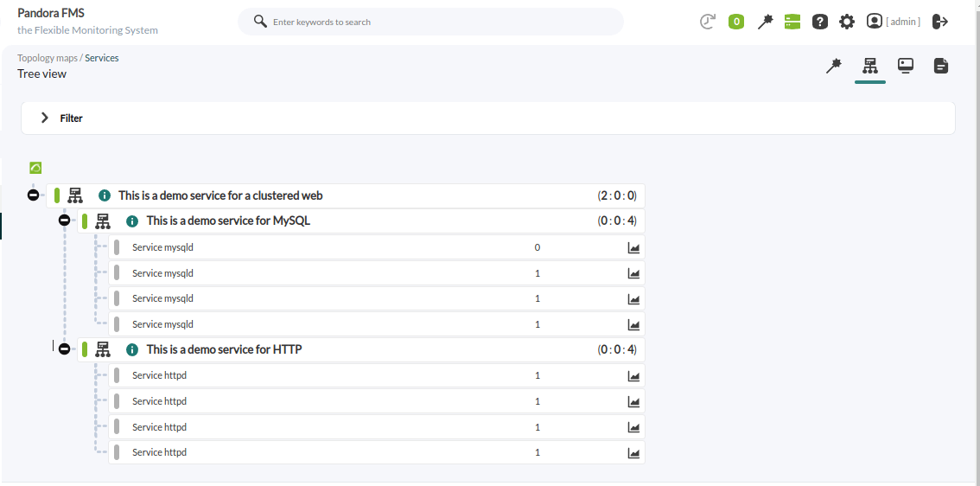Screen dimensions: 980x486
Task: Collapse the HTTP demo service node
Action: click(64, 349)
